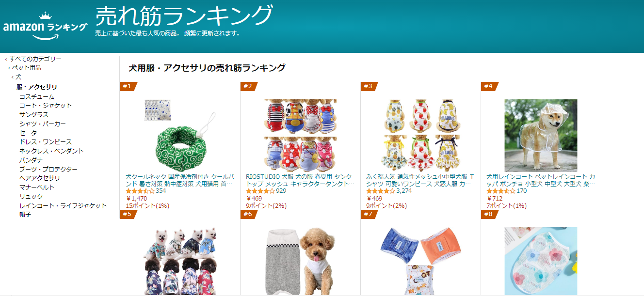Go up to 犬 category

pos(18,77)
